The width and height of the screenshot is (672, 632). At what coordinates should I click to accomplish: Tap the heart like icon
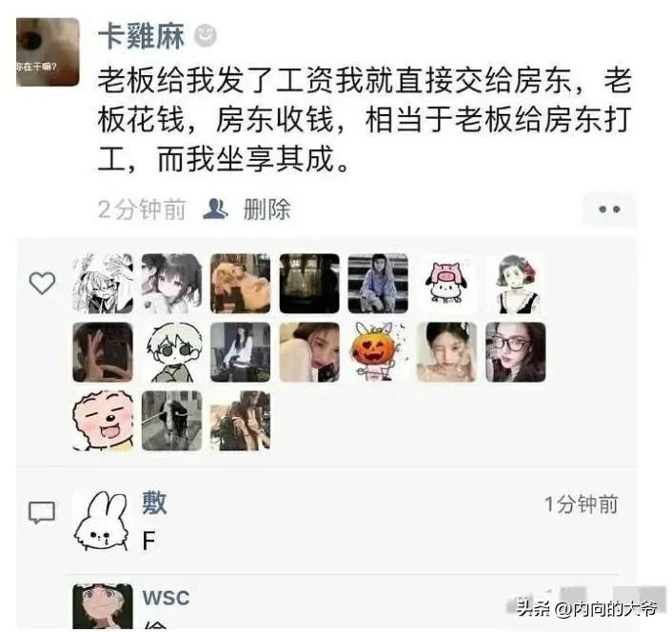(x=42, y=284)
